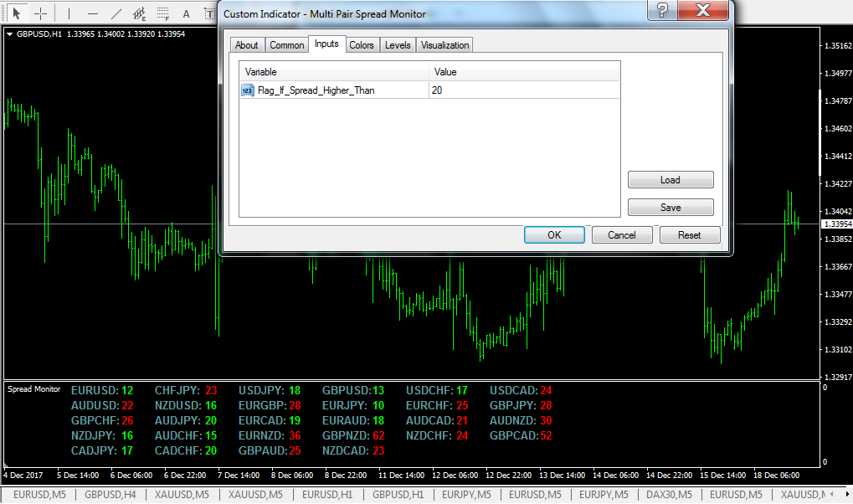Click the Value column header
Image resolution: width=853 pixels, height=504 pixels.
tap(524, 72)
